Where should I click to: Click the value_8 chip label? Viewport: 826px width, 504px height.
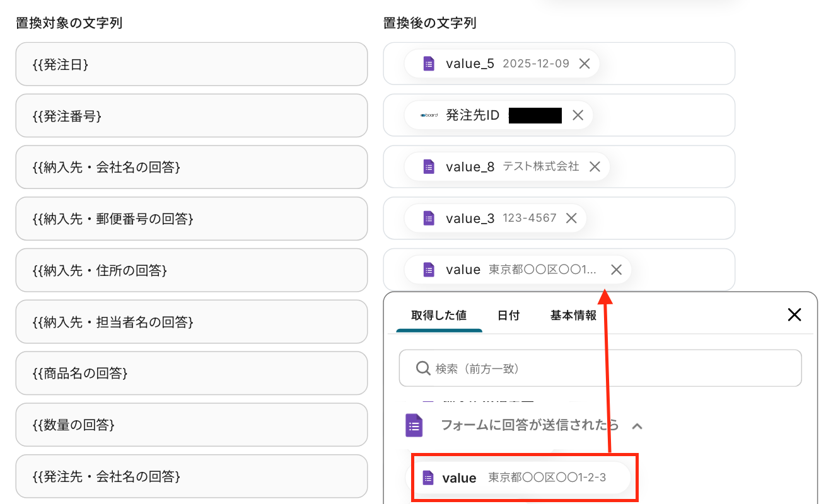[x=470, y=167]
